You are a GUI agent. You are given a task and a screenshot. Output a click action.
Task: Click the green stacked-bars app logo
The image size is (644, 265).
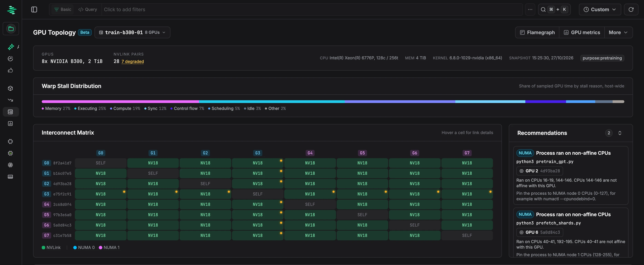tap(12, 10)
